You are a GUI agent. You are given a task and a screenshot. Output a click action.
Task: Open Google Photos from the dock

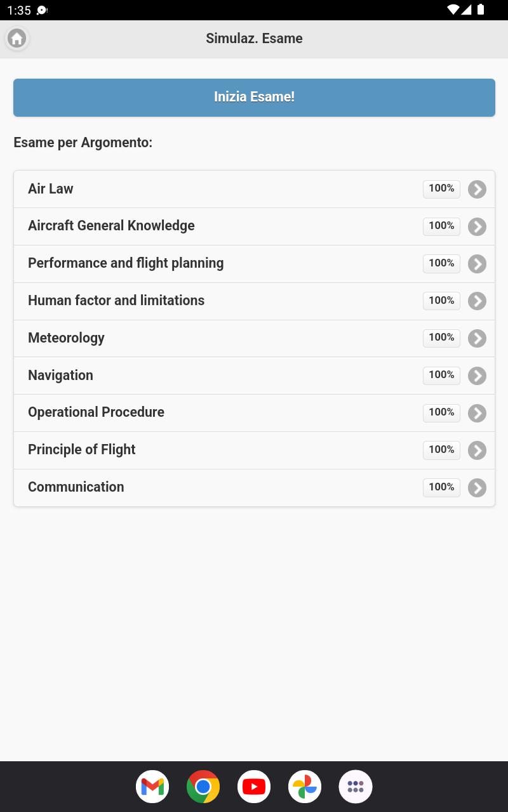305,787
